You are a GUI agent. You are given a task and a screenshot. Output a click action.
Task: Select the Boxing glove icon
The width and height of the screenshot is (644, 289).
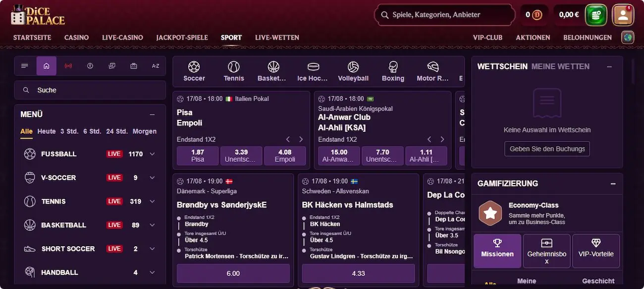[393, 71]
